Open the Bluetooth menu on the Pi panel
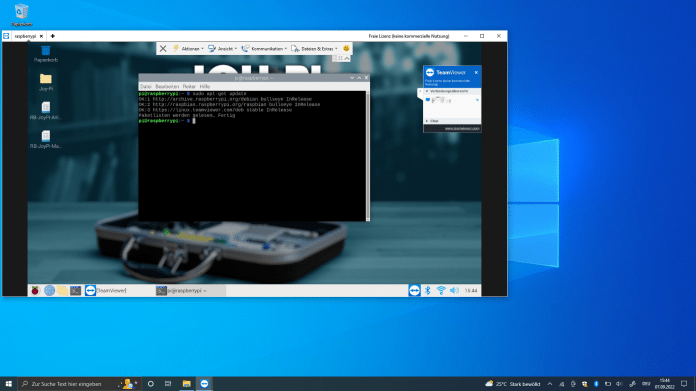This screenshot has width=696, height=391. click(x=427, y=291)
